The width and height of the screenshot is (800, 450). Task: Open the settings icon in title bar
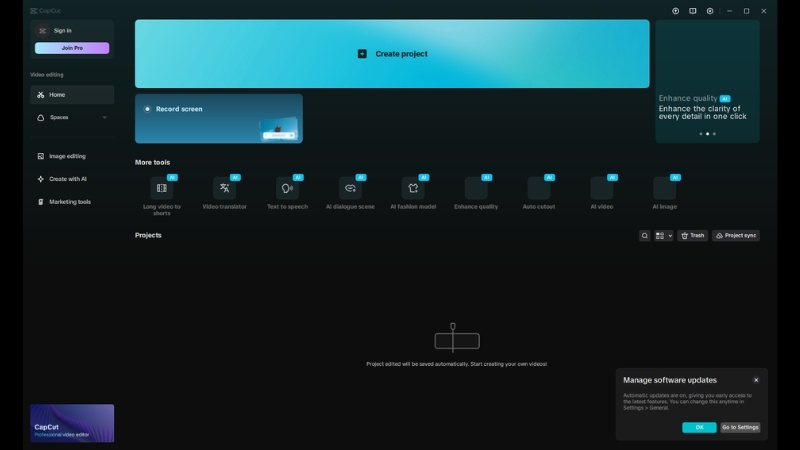coord(710,11)
